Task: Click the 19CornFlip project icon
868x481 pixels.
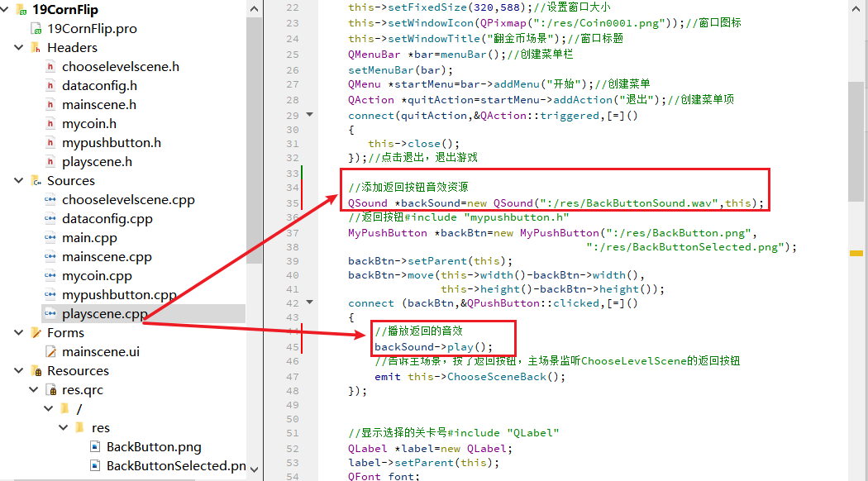Action: [21, 9]
